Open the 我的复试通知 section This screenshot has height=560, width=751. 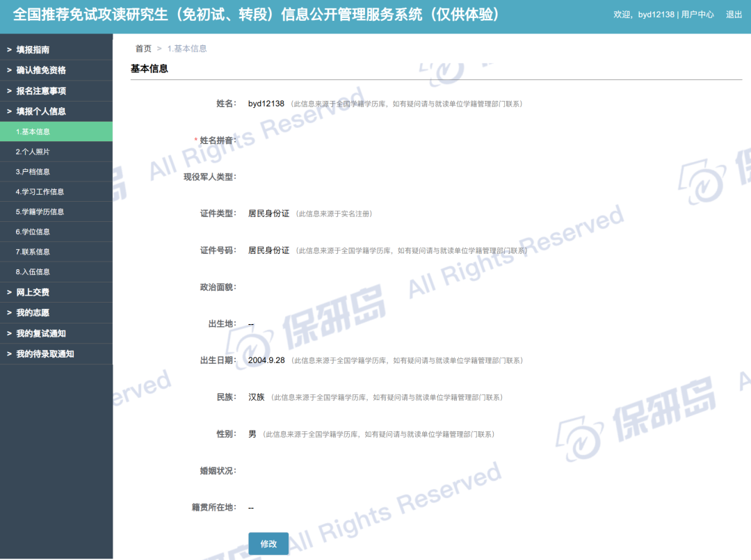pyautogui.click(x=42, y=333)
